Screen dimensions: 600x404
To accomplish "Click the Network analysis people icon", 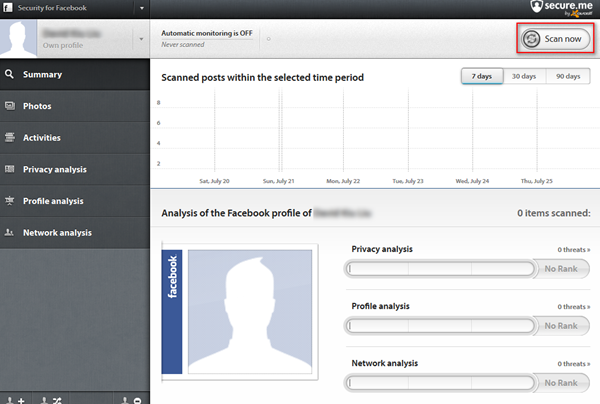I will pos(9,233).
